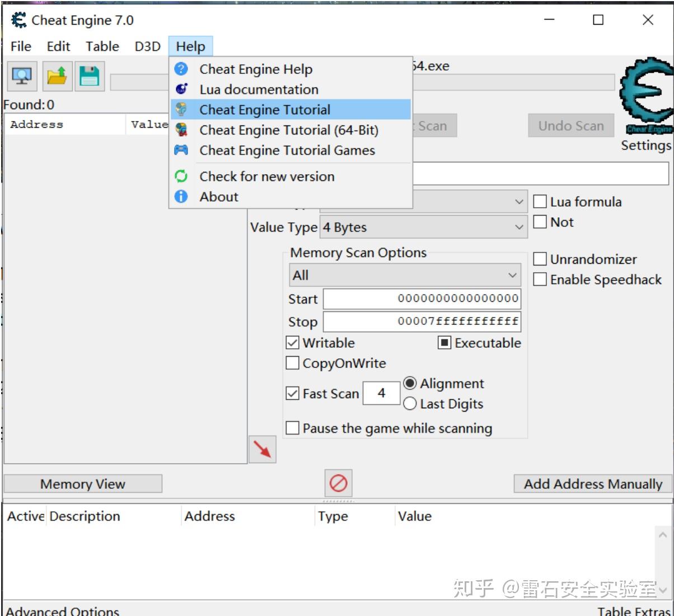Open the Table menu
The width and height of the screenshot is (674, 616).
point(102,46)
